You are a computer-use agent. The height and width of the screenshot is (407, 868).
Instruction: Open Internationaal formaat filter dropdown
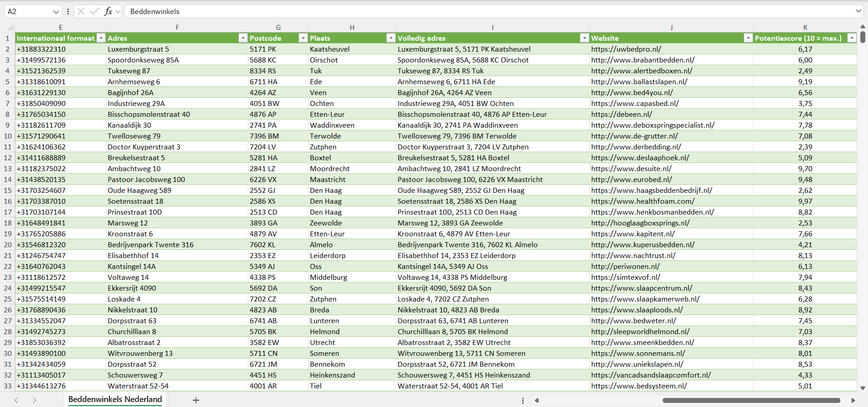[x=101, y=38]
